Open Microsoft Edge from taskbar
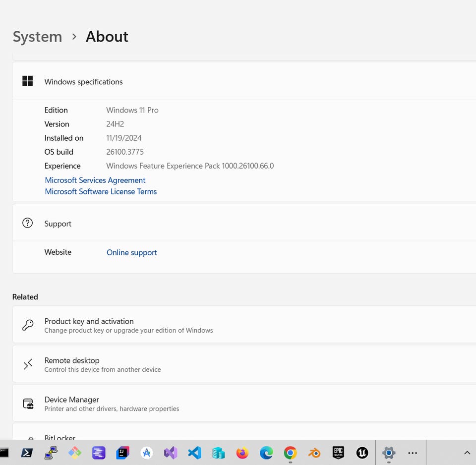The image size is (476, 465). [x=266, y=453]
